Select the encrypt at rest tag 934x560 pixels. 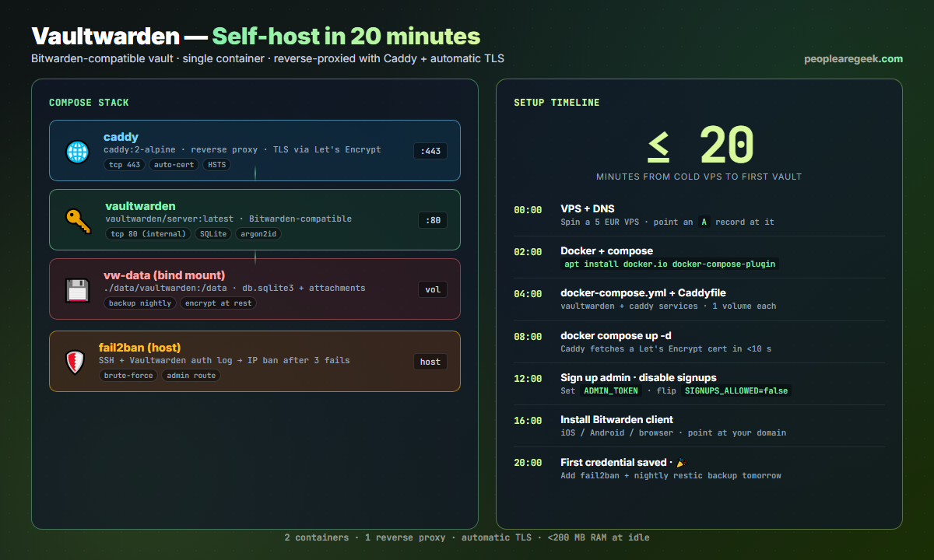[218, 303]
